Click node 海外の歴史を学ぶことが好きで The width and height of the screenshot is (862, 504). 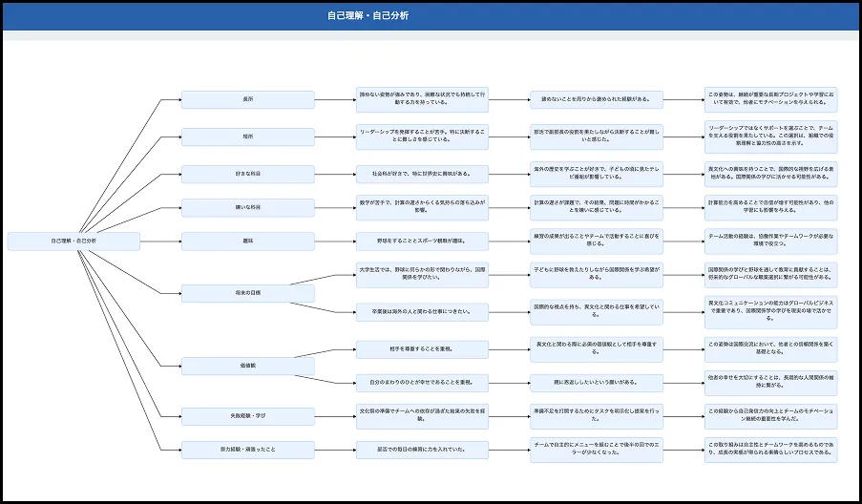click(597, 175)
